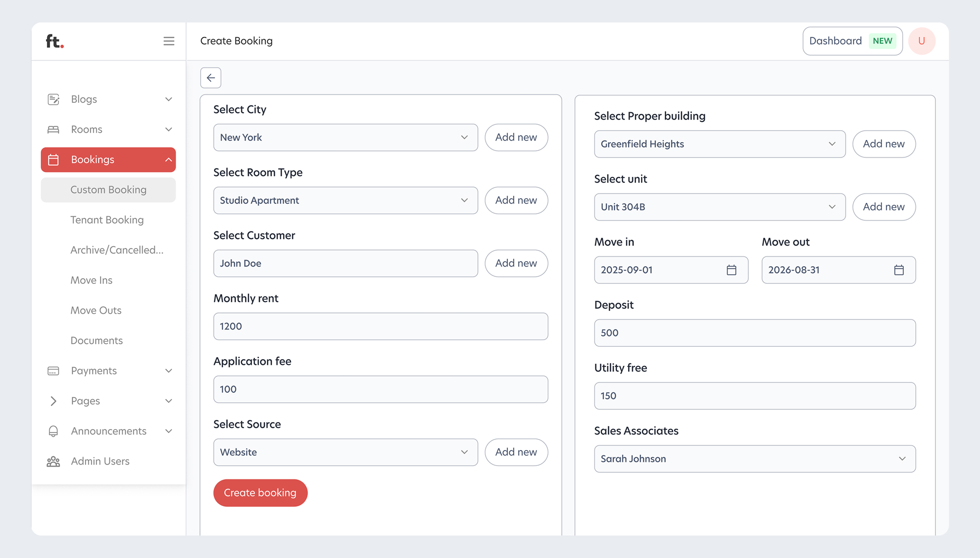
Task: Open the Dashboard from the top bar
Action: (x=835, y=41)
